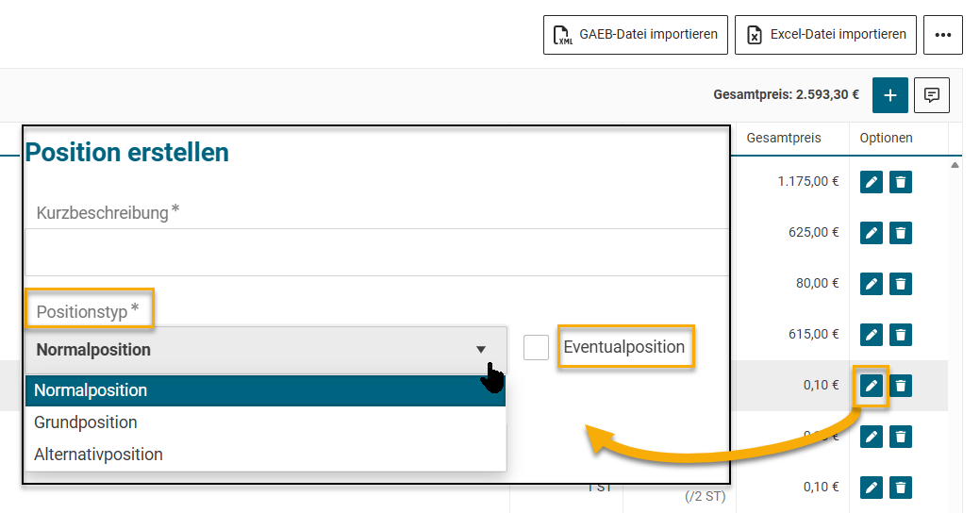Delete the 1.175,00 € row

tap(901, 181)
